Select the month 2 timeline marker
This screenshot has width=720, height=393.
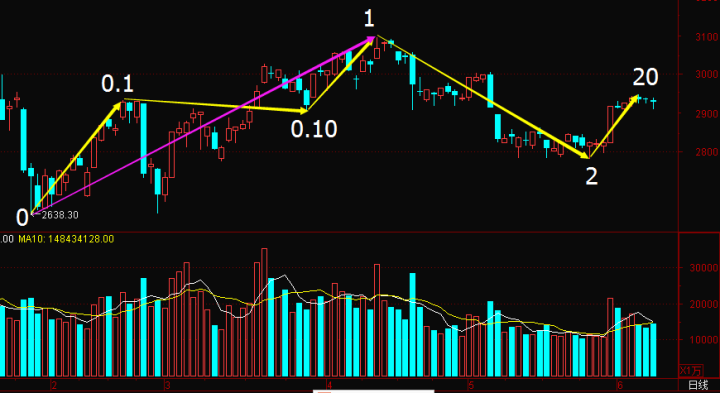coord(54,385)
